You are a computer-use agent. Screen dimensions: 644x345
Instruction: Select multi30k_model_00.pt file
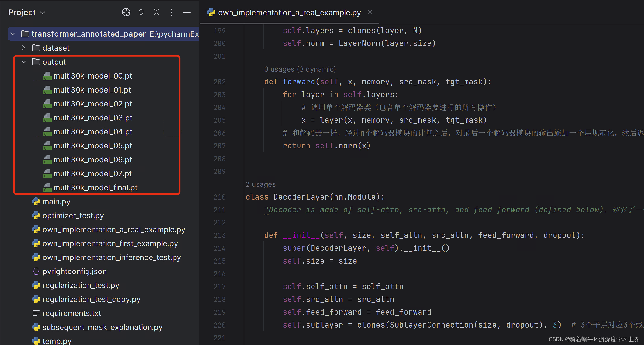[x=93, y=76]
